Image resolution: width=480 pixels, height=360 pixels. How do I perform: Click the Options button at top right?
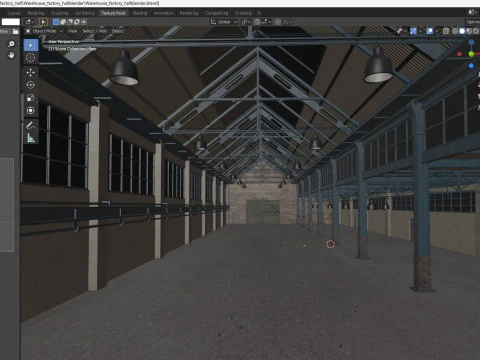click(473, 22)
